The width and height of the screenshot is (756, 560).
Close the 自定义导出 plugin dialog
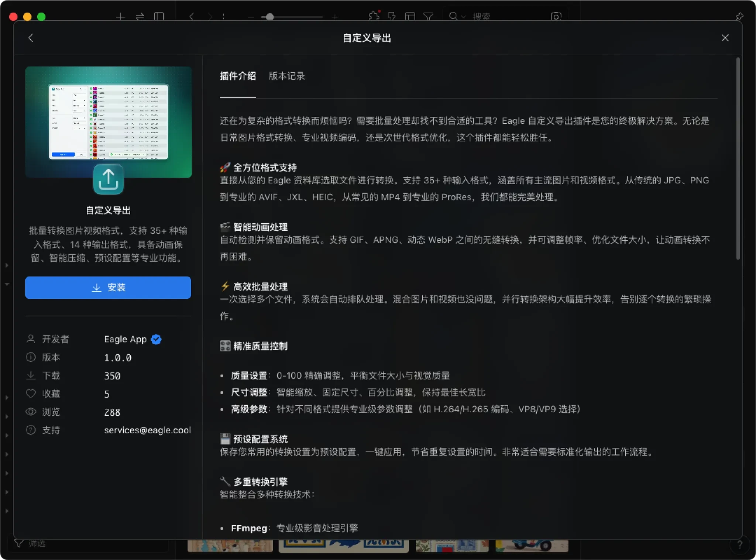(x=725, y=38)
